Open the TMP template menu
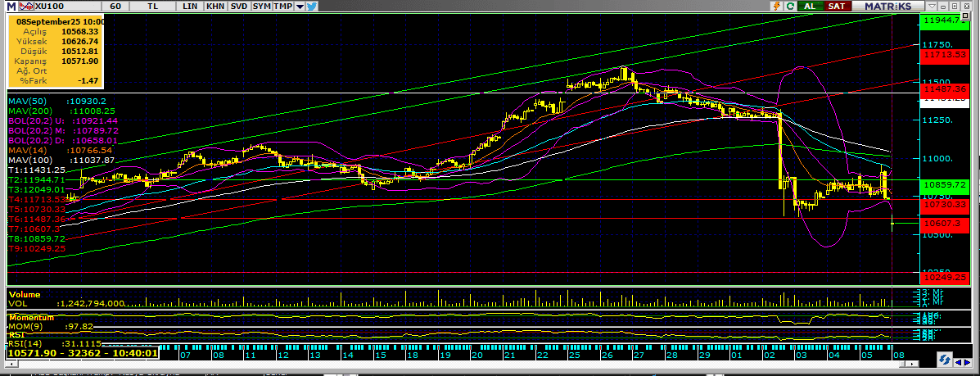Image resolution: width=980 pixels, height=376 pixels. 283,6
